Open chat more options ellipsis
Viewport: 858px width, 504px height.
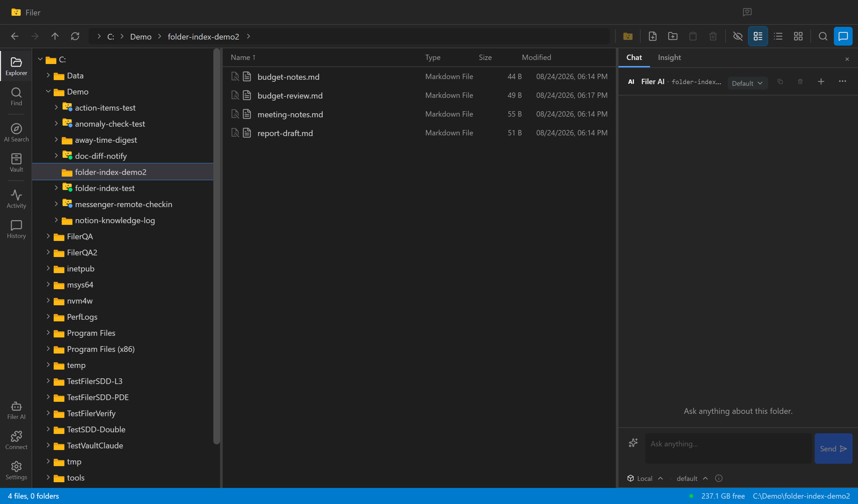tap(842, 81)
